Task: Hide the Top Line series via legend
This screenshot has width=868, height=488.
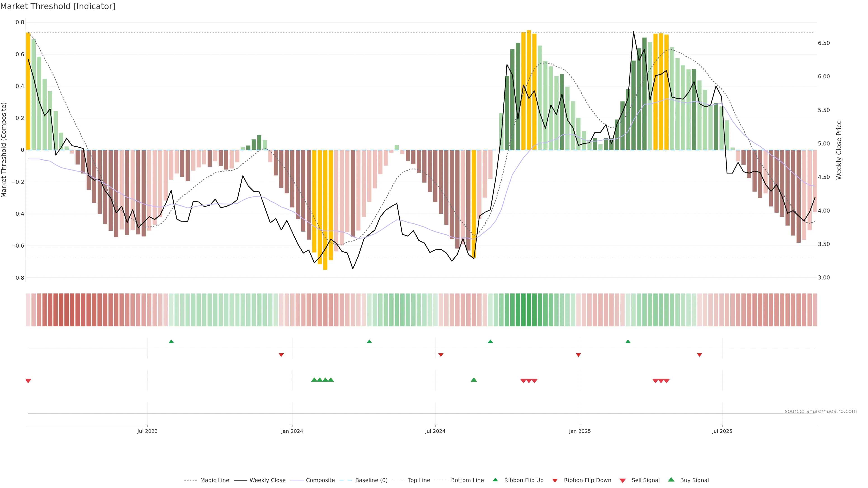Action: tap(419, 480)
